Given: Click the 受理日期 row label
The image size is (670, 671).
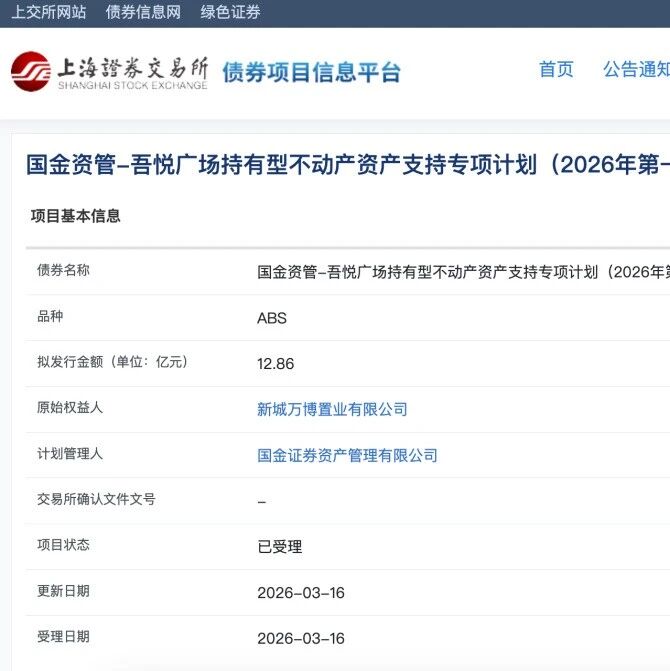Looking at the screenshot, I should (x=63, y=637).
